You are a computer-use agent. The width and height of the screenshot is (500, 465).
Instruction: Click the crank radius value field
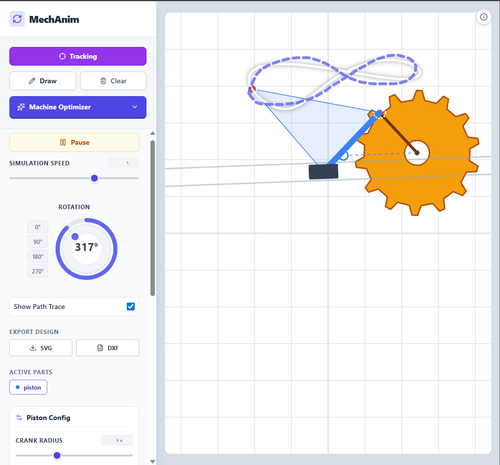[x=117, y=440]
